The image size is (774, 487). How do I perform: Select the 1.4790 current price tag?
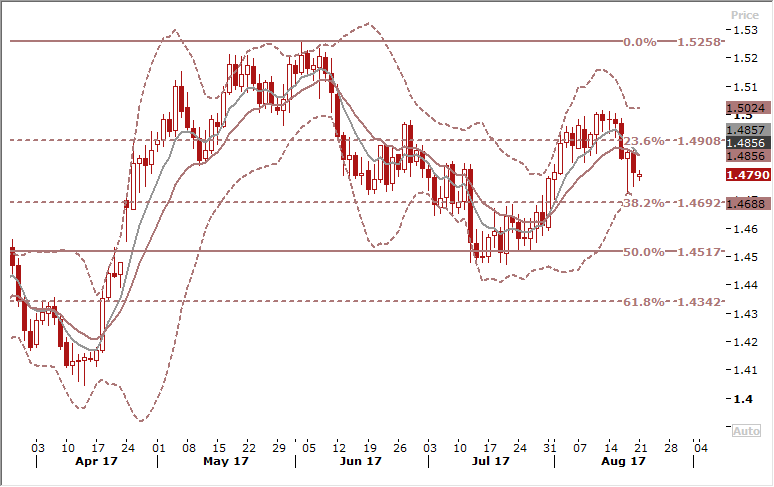click(x=748, y=175)
